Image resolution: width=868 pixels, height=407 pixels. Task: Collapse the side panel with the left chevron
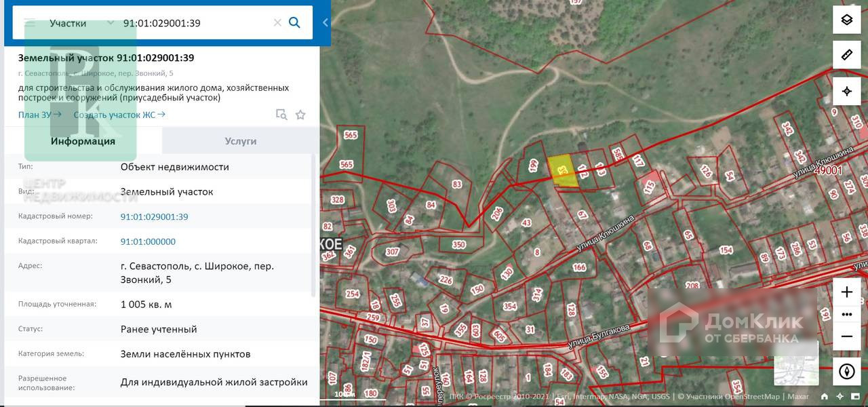coord(325,22)
